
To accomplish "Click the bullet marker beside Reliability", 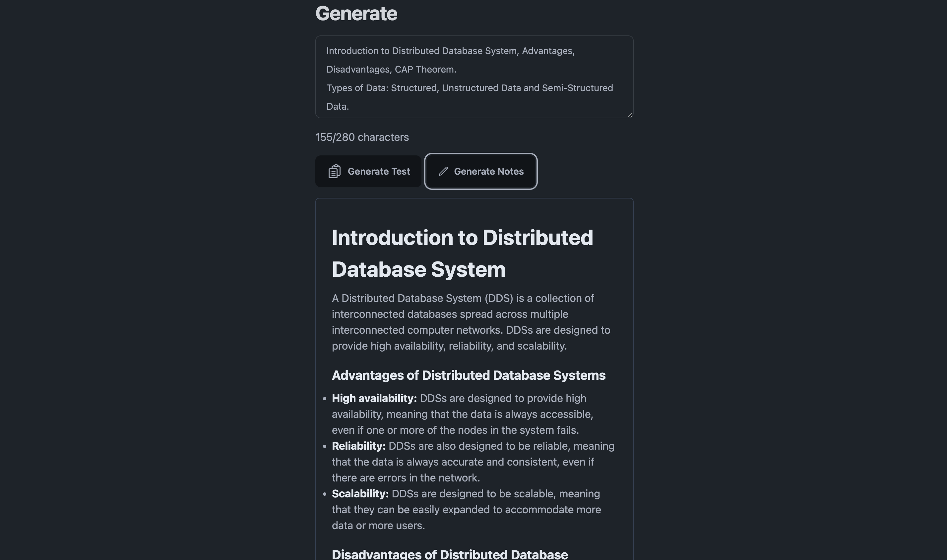I will [324, 446].
